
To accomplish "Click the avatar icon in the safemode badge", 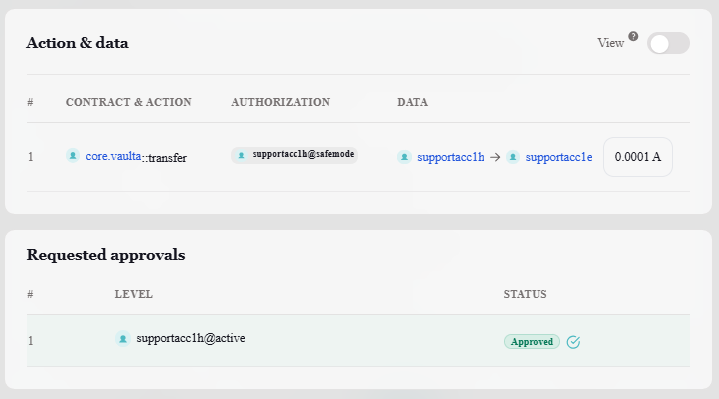I will pyautogui.click(x=241, y=155).
